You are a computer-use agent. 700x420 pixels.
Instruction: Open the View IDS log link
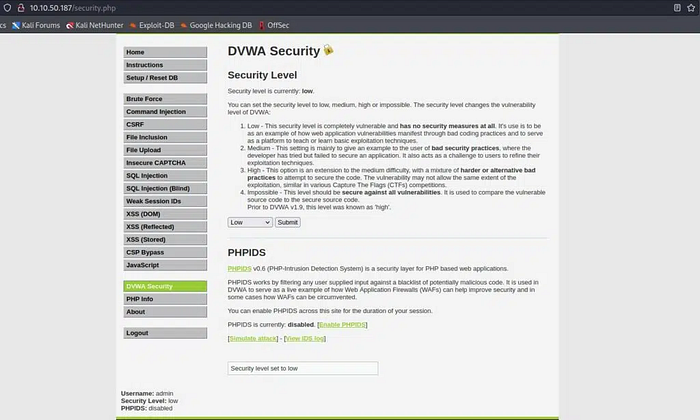pos(305,339)
